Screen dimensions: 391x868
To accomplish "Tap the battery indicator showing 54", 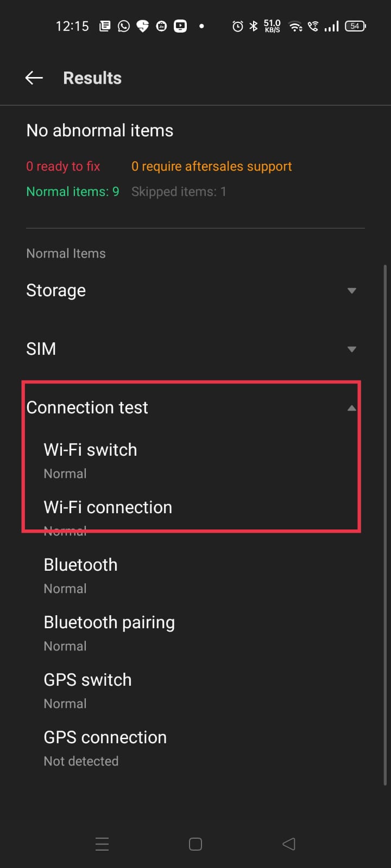I will click(355, 26).
